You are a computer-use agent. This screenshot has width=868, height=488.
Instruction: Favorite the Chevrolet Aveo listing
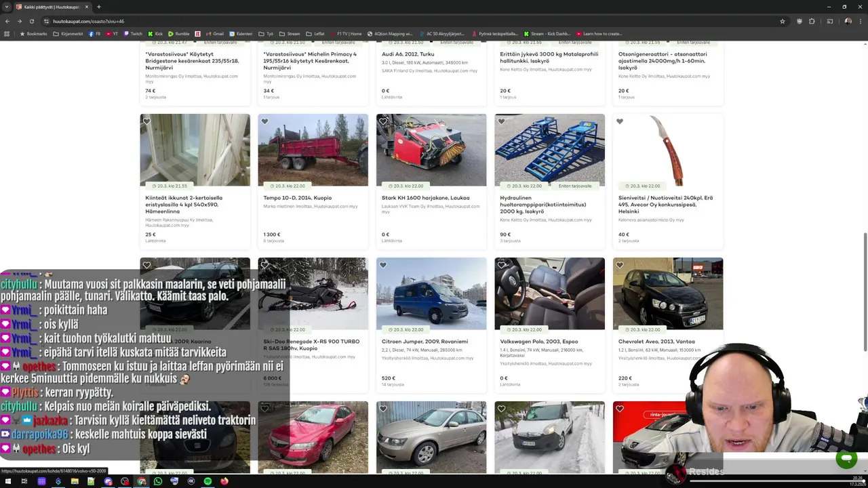[x=620, y=265]
